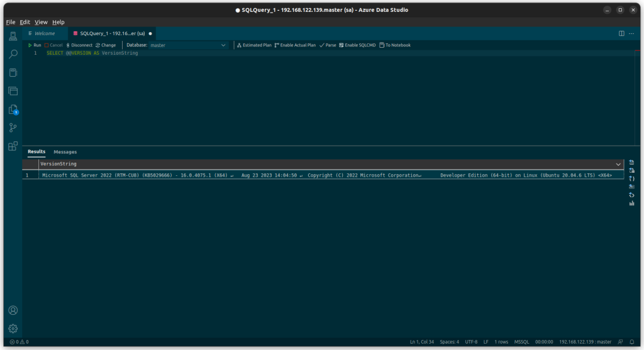
Task: Disconnect from the server
Action: (x=79, y=45)
